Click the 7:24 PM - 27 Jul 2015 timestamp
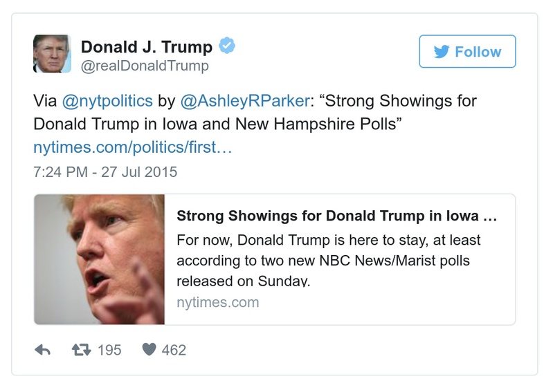Image resolution: width=553 pixels, height=392 pixels. [105, 171]
